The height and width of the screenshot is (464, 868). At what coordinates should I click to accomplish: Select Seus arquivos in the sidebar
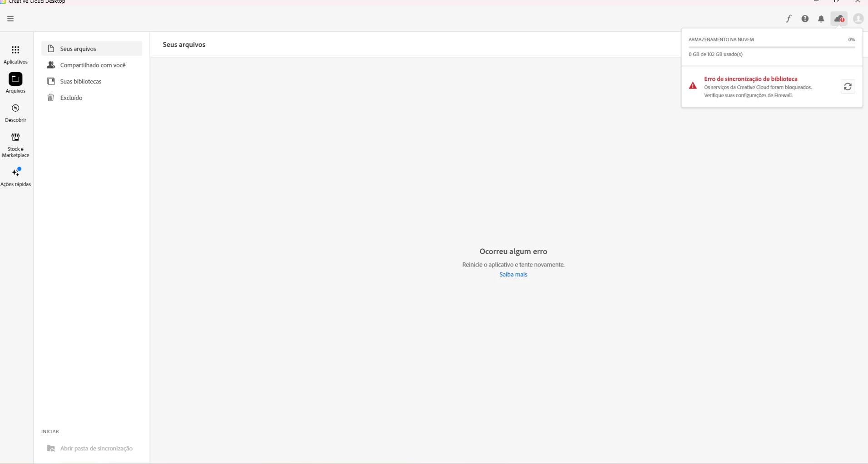(92, 49)
